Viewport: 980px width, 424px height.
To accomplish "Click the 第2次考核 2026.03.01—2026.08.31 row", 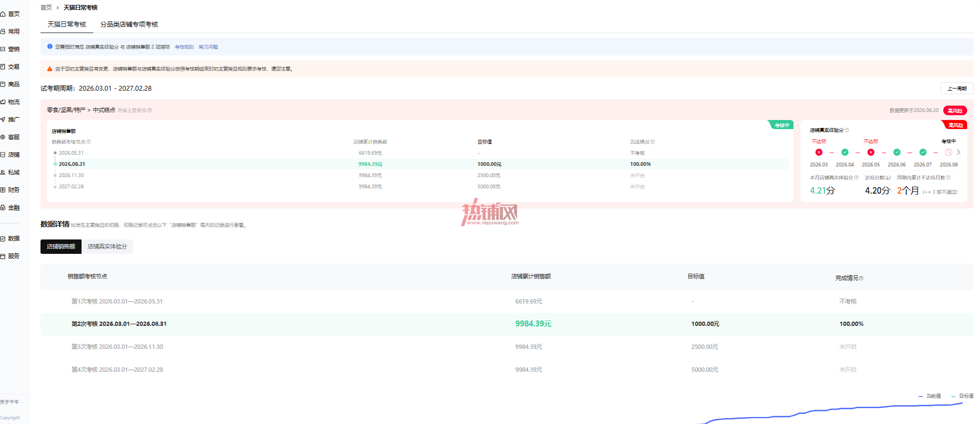I will coord(507,324).
